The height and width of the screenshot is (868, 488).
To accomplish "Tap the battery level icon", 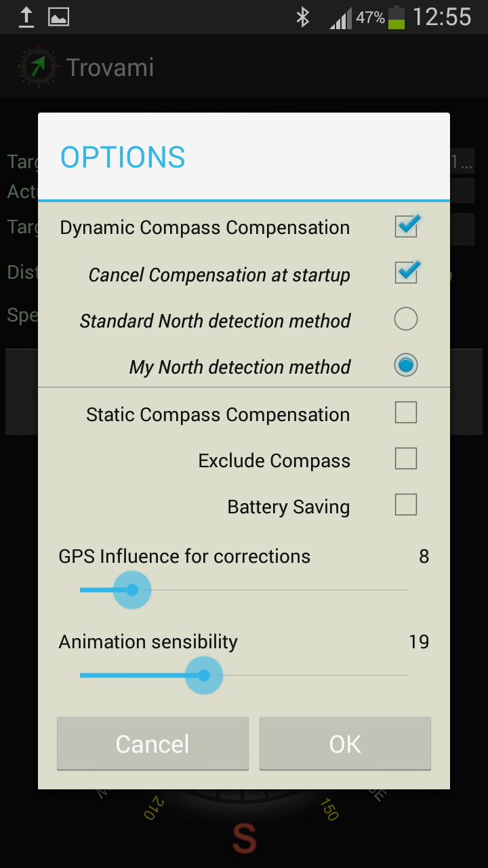I will coord(396,17).
